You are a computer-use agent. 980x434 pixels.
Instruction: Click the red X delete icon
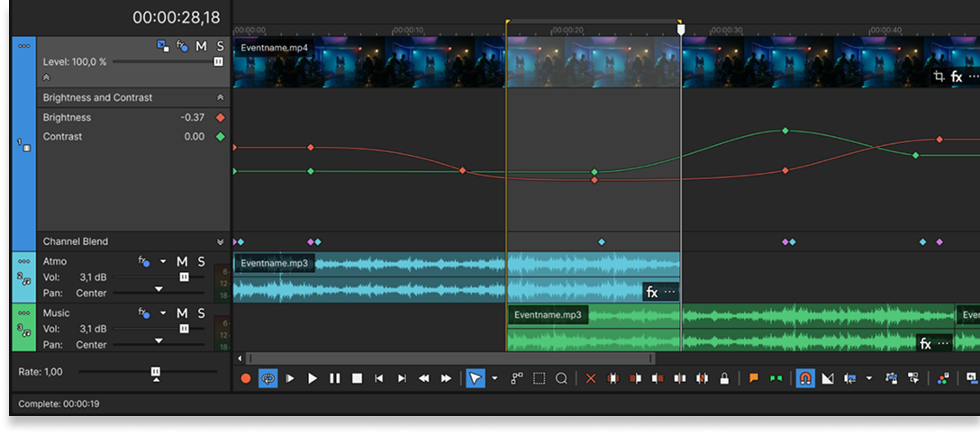pos(591,379)
